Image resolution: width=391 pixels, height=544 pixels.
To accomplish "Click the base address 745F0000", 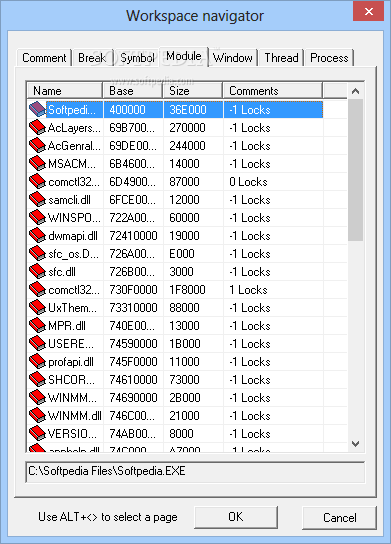I will [133, 362].
